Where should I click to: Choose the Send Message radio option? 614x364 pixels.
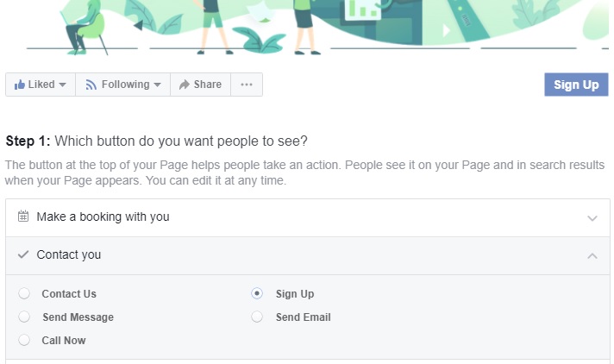(24, 317)
